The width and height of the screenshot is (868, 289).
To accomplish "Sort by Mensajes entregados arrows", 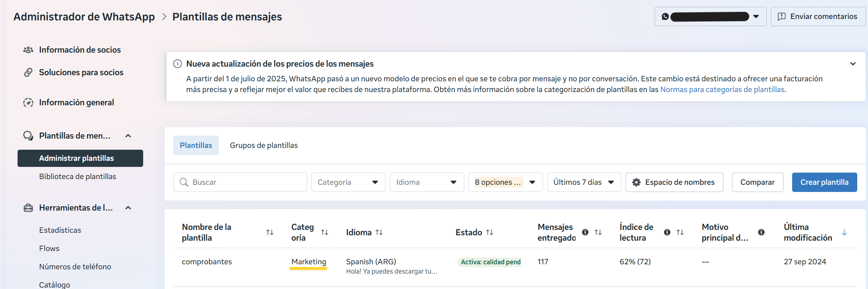I will tap(598, 232).
